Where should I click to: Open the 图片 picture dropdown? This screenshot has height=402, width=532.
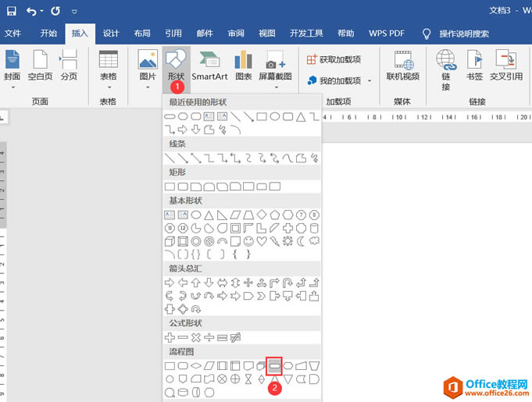tap(148, 69)
